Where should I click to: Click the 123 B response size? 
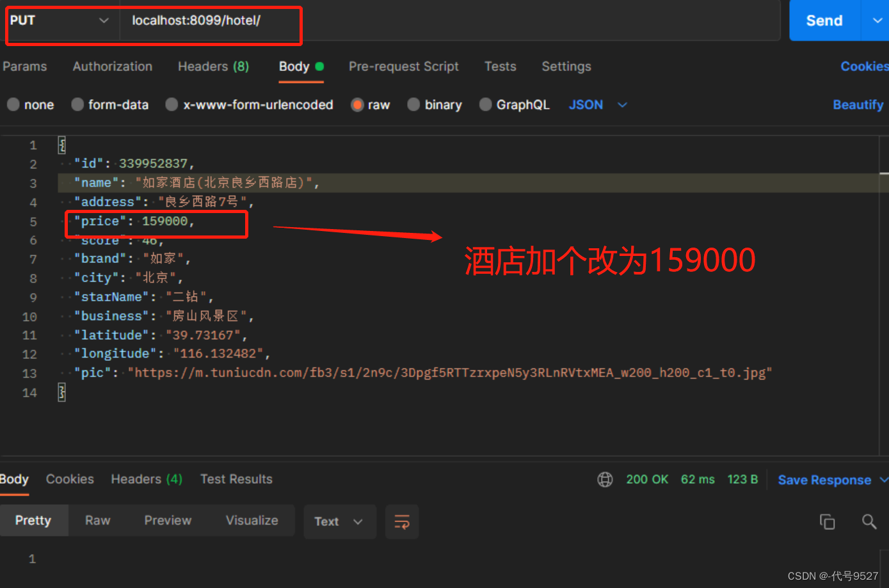coord(742,480)
